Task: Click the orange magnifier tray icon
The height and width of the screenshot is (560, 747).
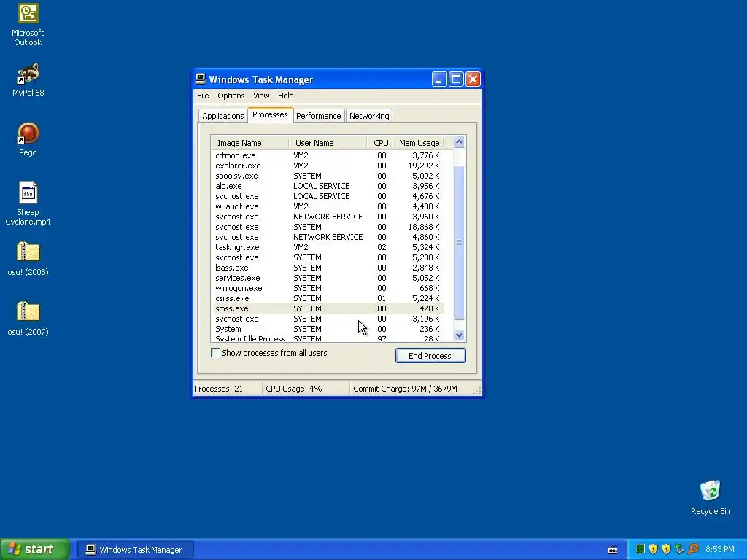Action: [x=693, y=549]
